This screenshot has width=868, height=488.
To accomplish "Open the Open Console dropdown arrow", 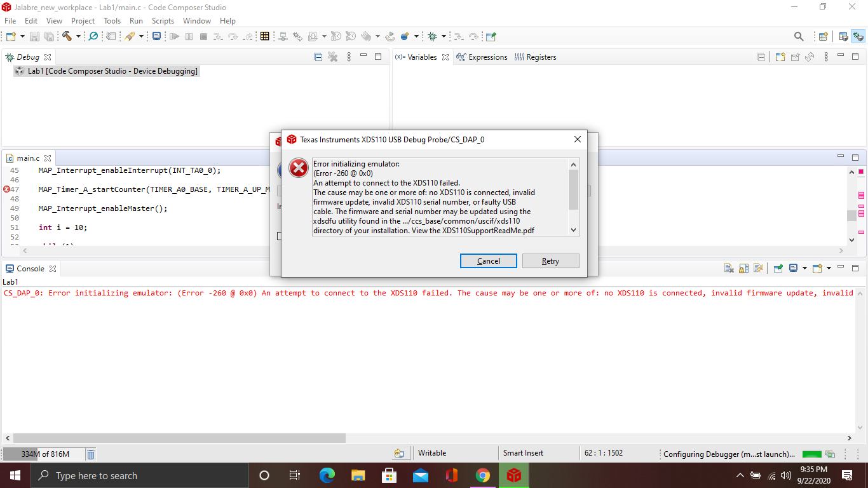I will [x=829, y=268].
